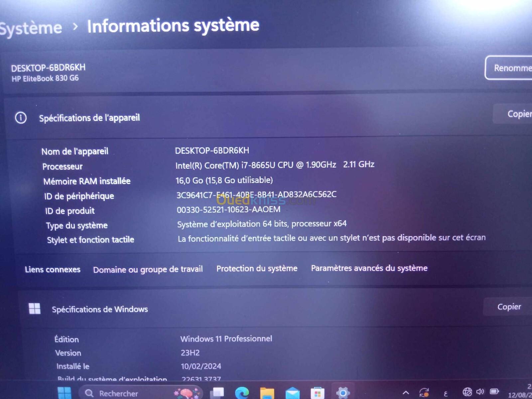Click the Rechercher taskbar search box
Image resolution: width=532 pixels, height=399 pixels.
[x=140, y=393]
